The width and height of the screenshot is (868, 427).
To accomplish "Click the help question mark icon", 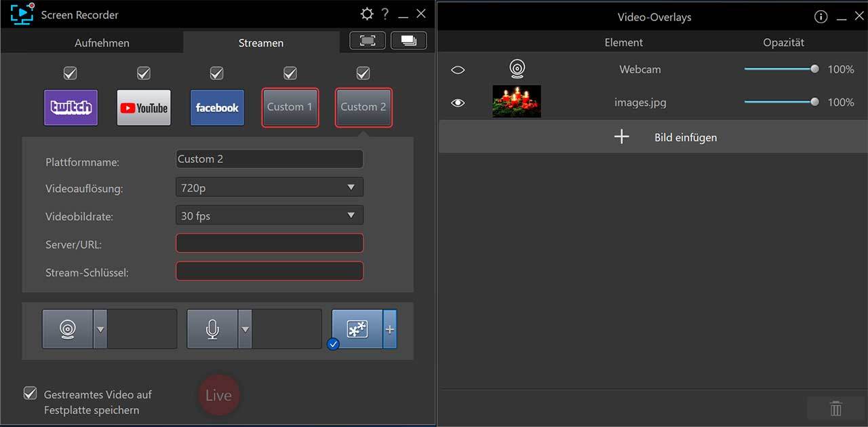I will [385, 14].
